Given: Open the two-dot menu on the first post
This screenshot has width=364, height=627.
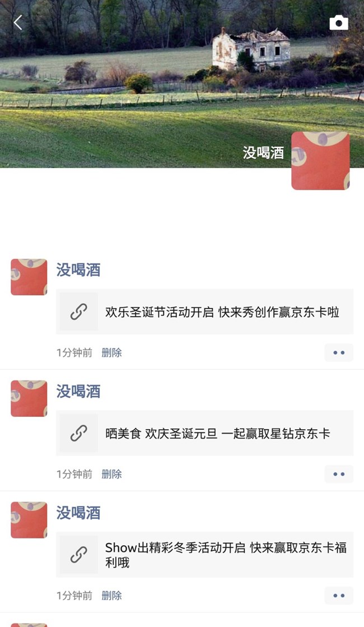Looking at the screenshot, I should (339, 352).
